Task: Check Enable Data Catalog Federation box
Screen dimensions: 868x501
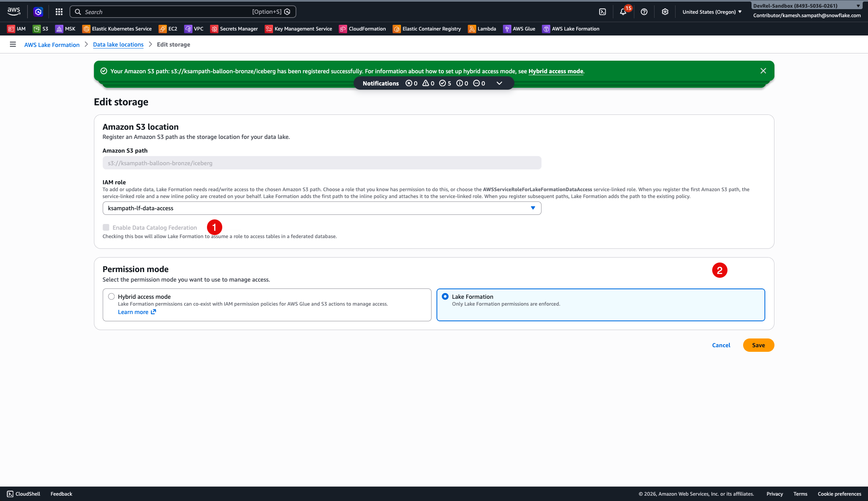Action: coord(106,227)
